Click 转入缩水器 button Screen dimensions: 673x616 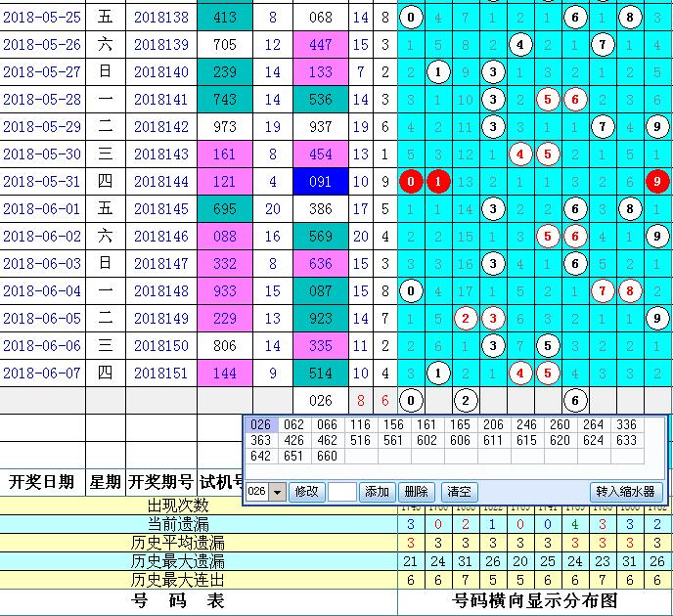tap(626, 492)
